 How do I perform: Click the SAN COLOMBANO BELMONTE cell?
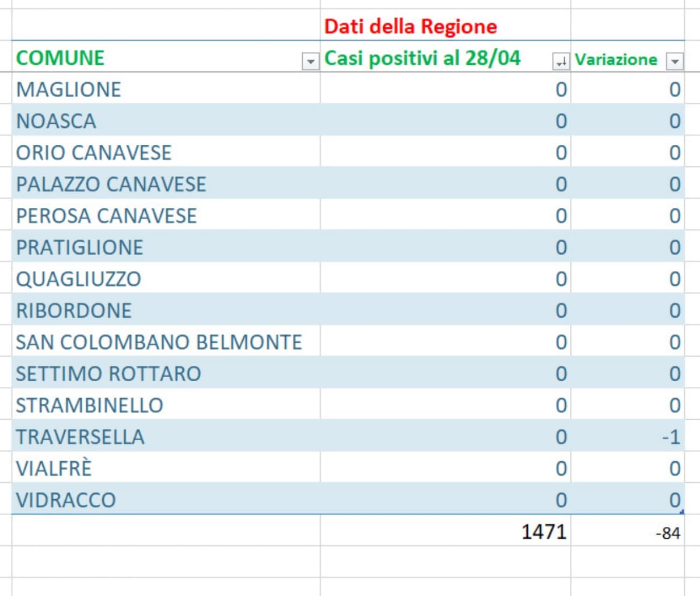pos(159,341)
